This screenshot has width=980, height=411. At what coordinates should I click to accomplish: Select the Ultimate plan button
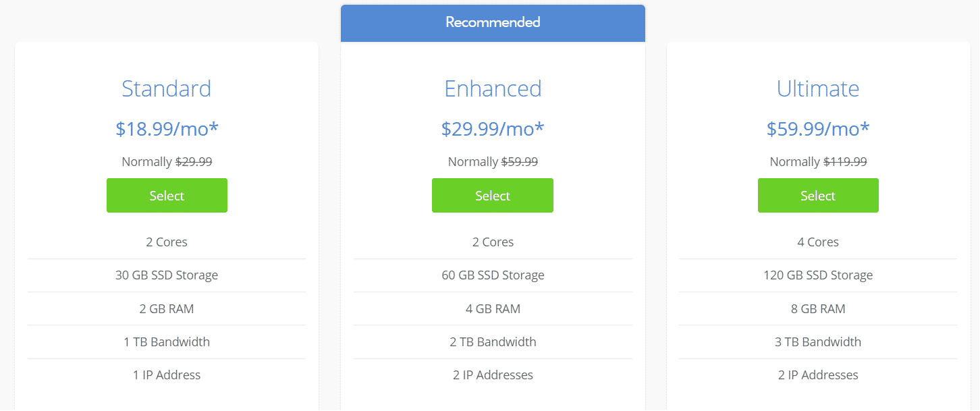[818, 196]
